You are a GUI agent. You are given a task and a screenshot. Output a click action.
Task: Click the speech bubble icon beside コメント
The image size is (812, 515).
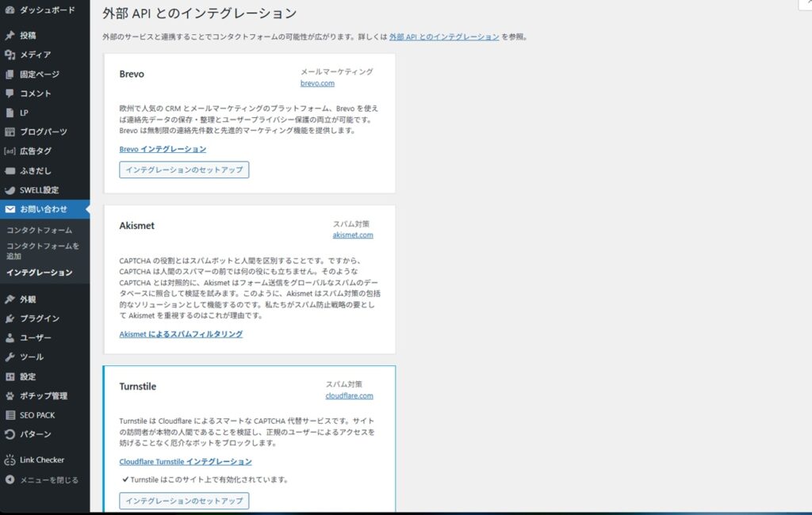[10, 93]
